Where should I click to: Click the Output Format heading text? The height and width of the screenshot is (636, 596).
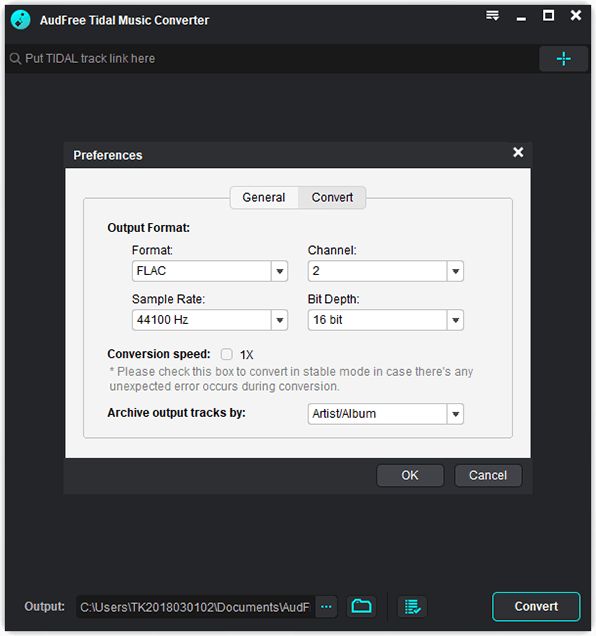tap(148, 228)
